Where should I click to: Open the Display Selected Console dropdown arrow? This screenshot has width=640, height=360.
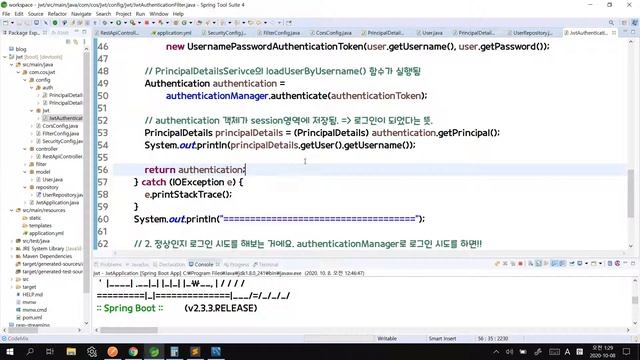pyautogui.click(x=586, y=264)
